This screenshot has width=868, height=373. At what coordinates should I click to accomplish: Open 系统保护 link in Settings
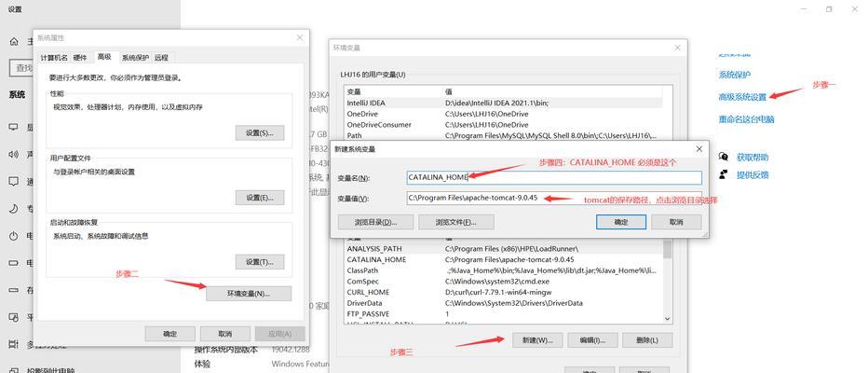tap(735, 75)
